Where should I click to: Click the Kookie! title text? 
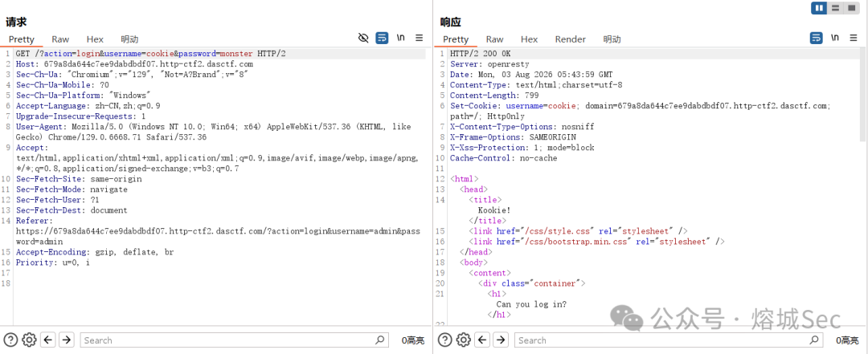[x=494, y=210]
